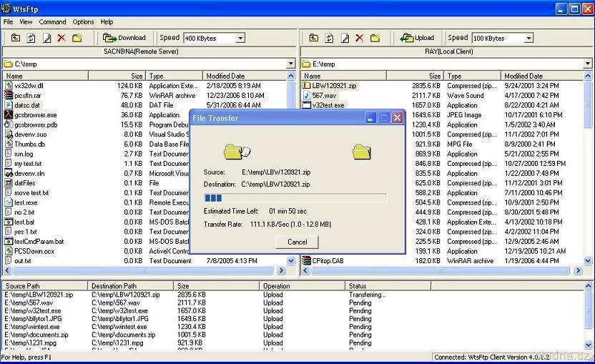Click the file transfer progress bar
This screenshot has width=595, height=364.
295,198
